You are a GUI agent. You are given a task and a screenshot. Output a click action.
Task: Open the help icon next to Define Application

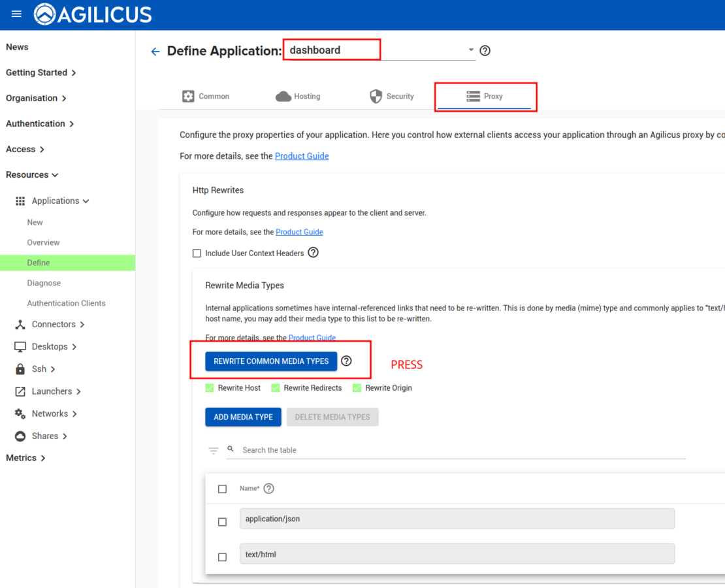[x=485, y=50]
